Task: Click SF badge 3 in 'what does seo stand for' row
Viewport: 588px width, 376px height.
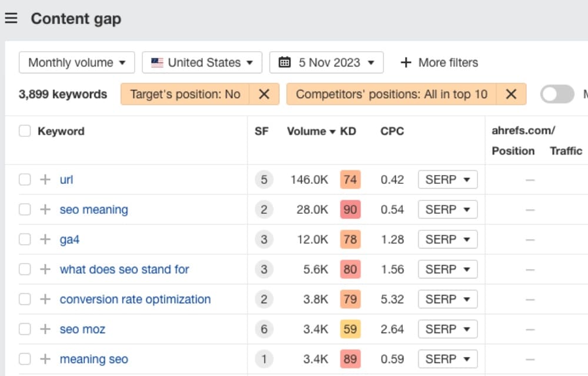Action: tap(264, 269)
